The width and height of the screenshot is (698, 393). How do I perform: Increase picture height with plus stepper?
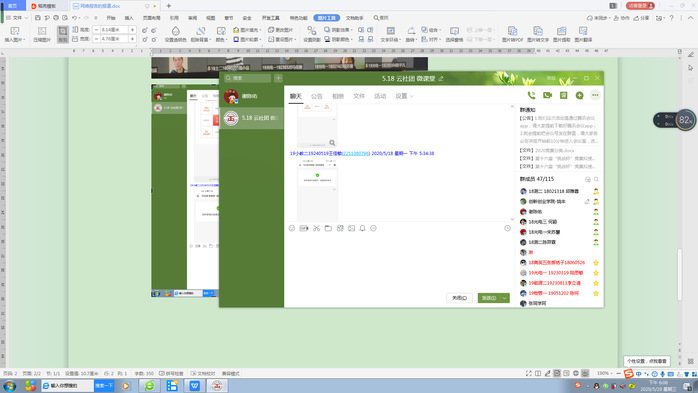132,29
